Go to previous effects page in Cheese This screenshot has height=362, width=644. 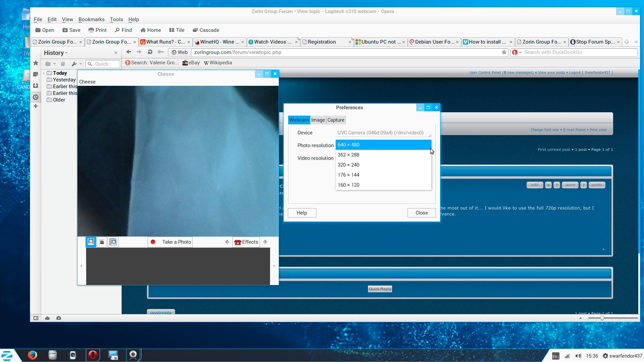227,242
